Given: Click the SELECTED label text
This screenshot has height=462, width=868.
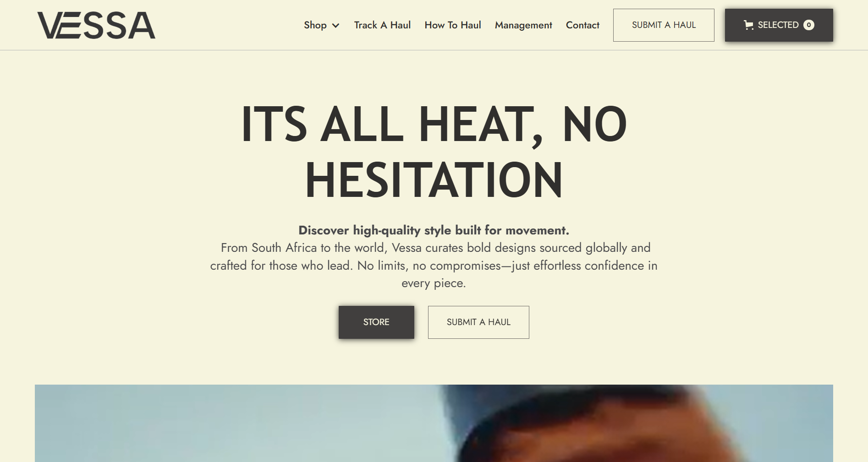Looking at the screenshot, I should pyautogui.click(x=778, y=25).
